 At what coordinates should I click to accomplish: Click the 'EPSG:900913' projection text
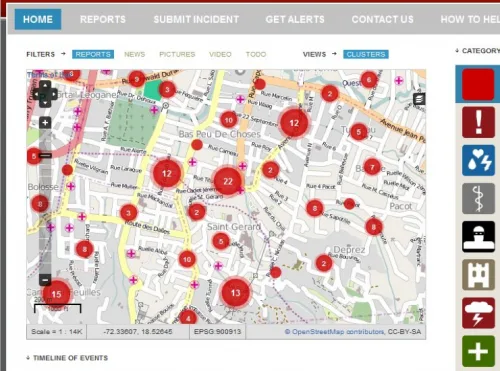[217, 332]
